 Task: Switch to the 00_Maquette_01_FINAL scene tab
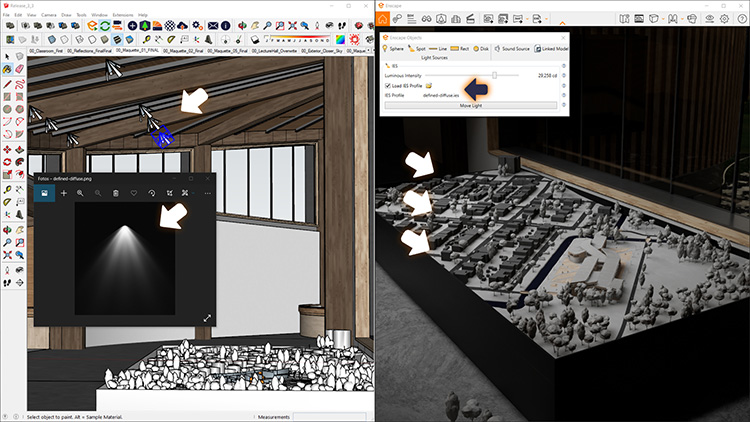point(137,50)
